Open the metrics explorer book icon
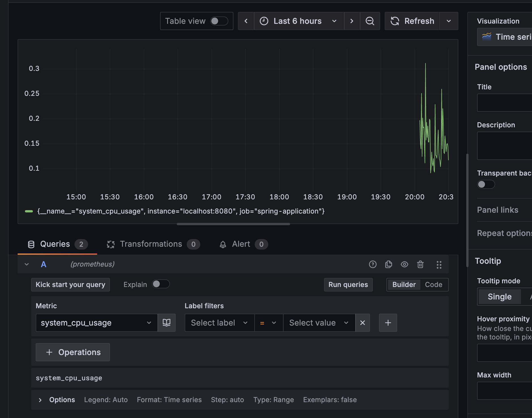 [x=167, y=323]
